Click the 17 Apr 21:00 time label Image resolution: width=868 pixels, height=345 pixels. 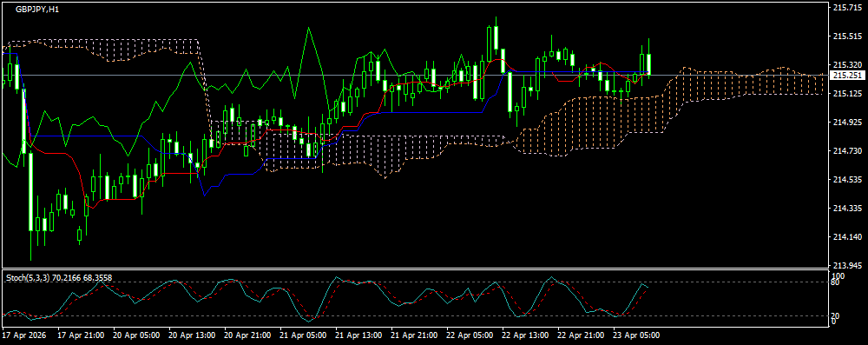80,335
